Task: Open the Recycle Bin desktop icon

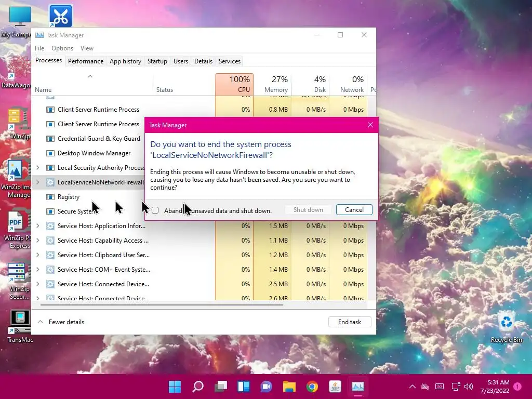Action: 506,327
